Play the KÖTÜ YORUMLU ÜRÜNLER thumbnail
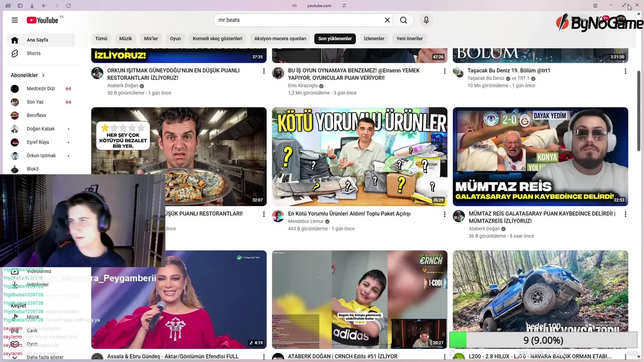644x362 pixels. pos(360,156)
